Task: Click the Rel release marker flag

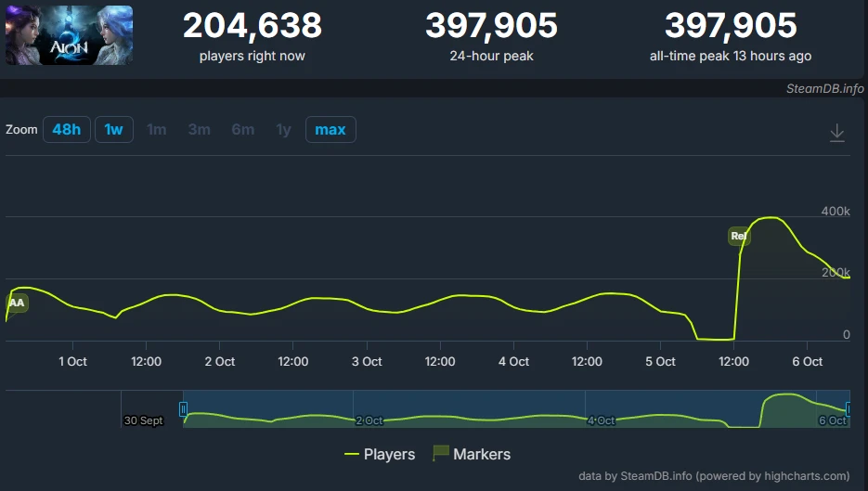Action: point(738,236)
